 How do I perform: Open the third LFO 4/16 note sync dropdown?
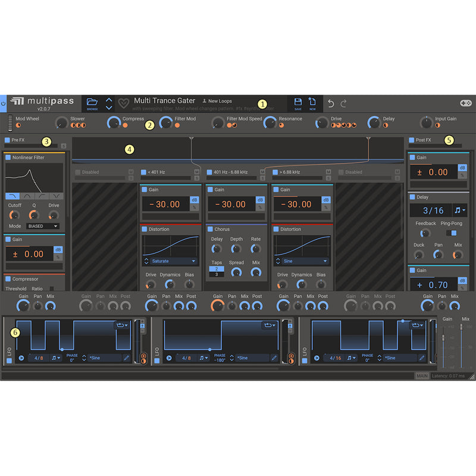point(351,358)
